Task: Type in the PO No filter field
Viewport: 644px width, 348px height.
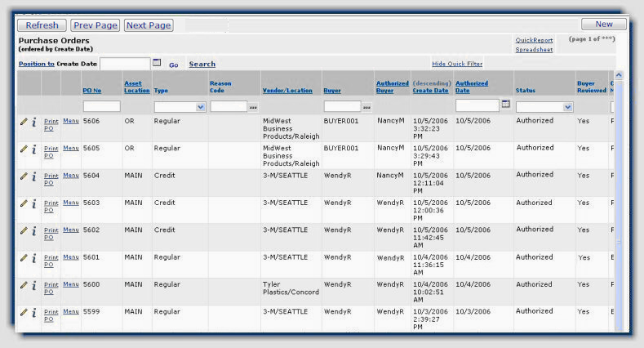Action: [x=101, y=106]
